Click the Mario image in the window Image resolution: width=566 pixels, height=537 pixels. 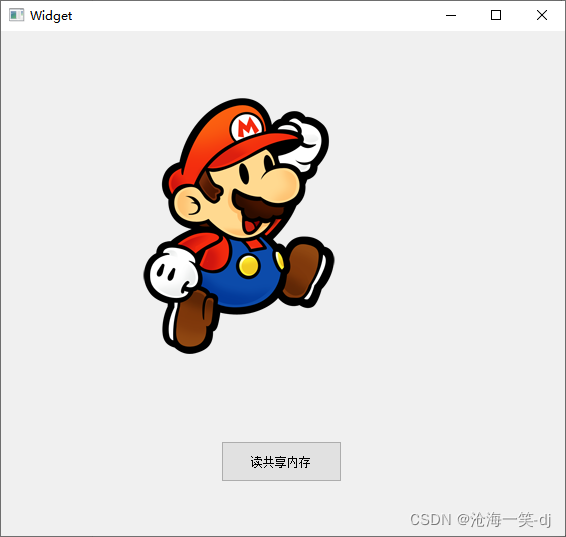[x=239, y=226]
